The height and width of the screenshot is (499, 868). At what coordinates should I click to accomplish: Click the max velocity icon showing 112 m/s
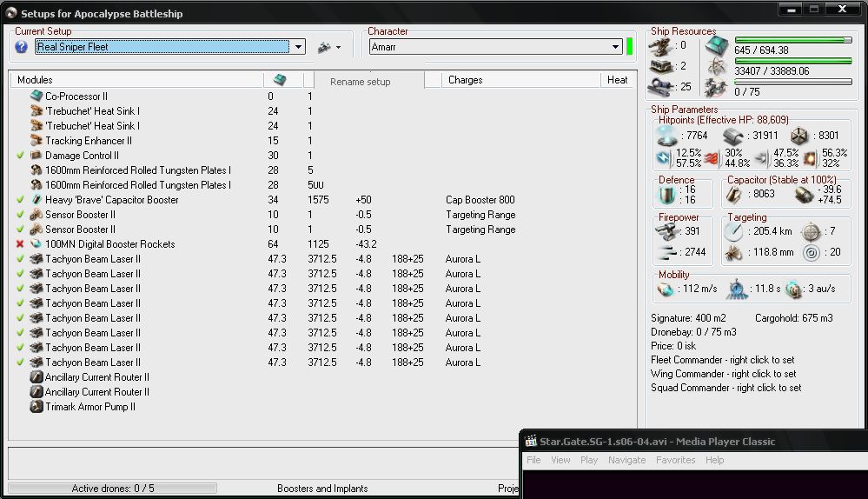(x=665, y=289)
